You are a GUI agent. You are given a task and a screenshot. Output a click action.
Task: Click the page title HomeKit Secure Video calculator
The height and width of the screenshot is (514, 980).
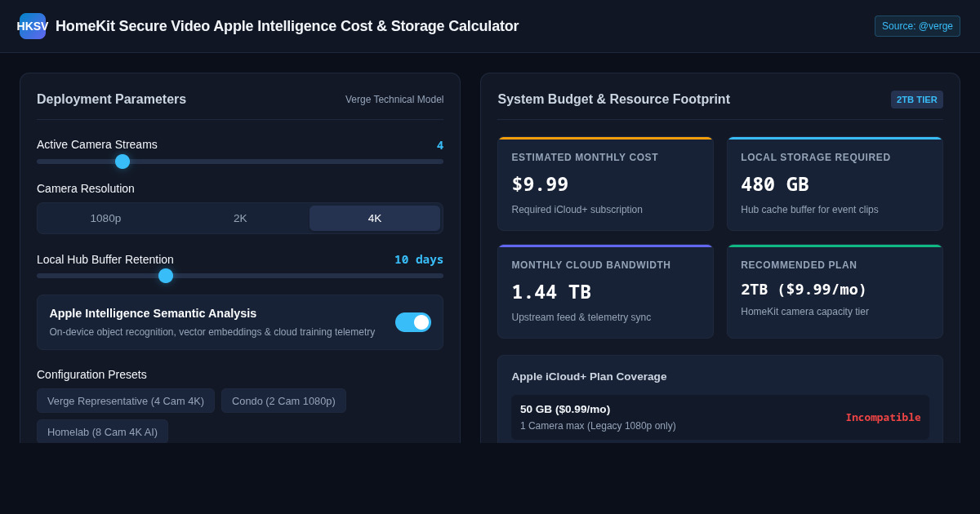pyautogui.click(x=287, y=26)
